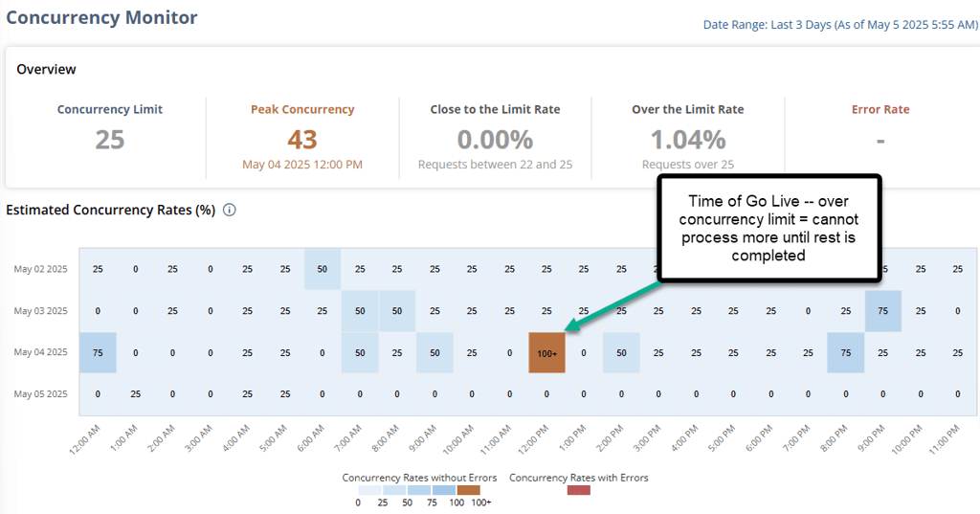Click the May 02 2025 row label
Screen dimensions: 980x514
40,269
